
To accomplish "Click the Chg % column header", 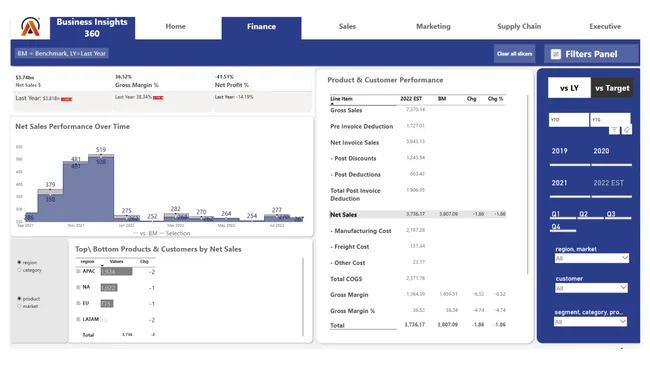I will click(495, 99).
